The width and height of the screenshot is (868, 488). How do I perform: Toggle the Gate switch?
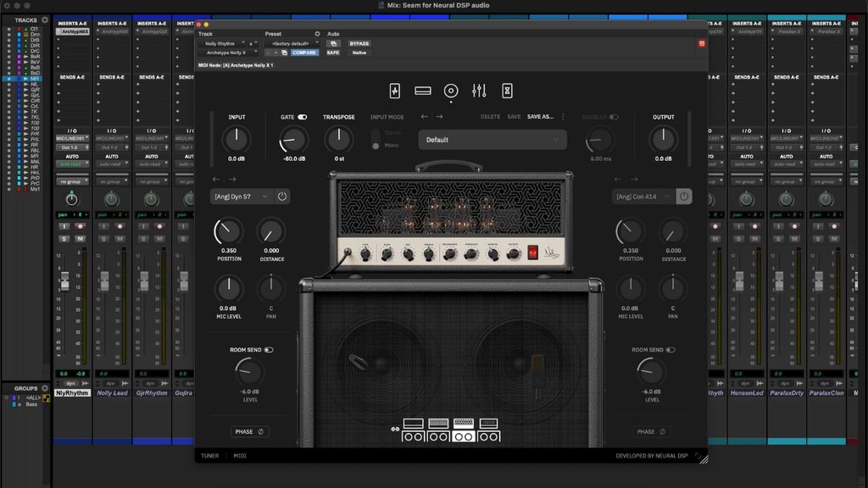pyautogui.click(x=302, y=117)
